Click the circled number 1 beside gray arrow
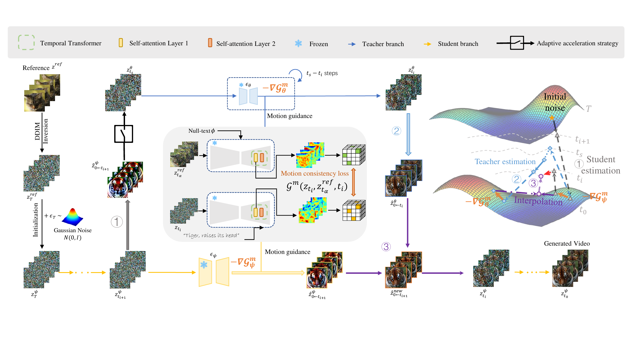Screen dimensions: 644x362 (x=117, y=222)
